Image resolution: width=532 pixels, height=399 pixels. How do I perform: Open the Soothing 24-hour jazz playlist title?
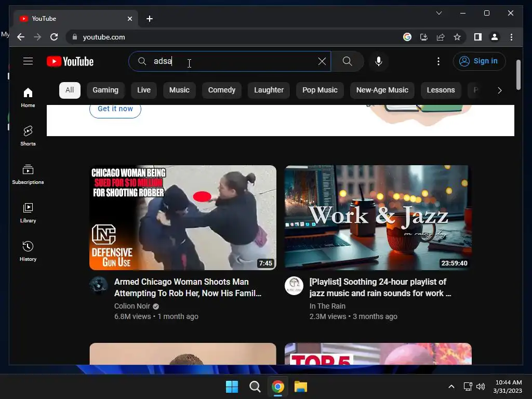click(x=380, y=287)
